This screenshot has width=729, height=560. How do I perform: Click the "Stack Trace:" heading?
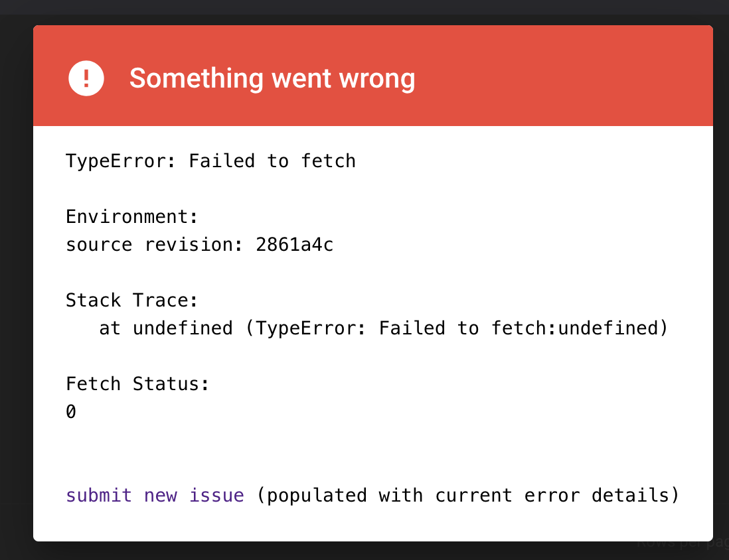[131, 300]
